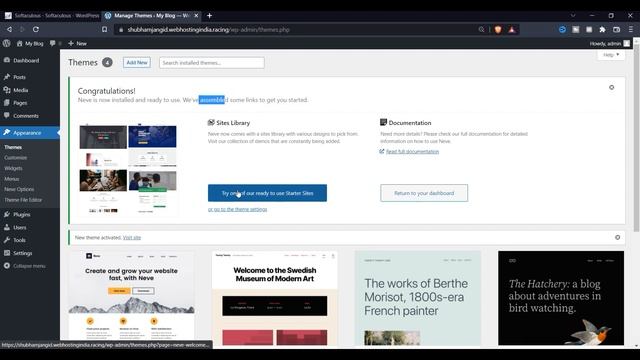Click the browser back arrow

click(x=9, y=29)
